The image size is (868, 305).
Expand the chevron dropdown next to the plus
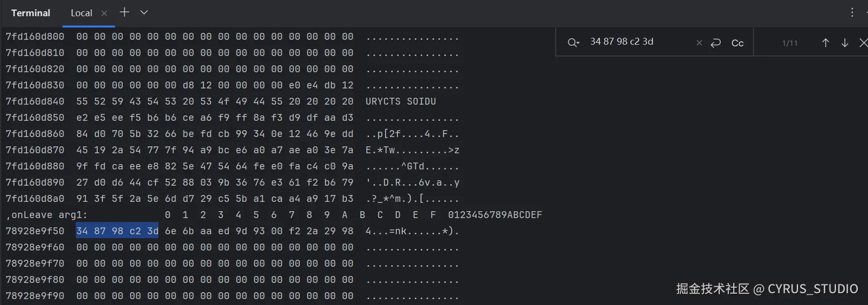144,12
